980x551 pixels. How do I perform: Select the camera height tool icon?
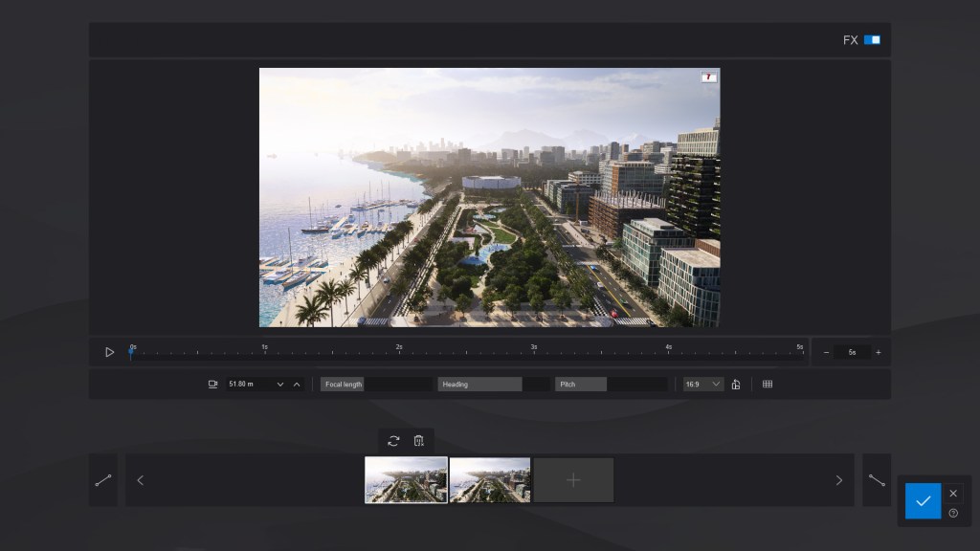click(x=212, y=384)
